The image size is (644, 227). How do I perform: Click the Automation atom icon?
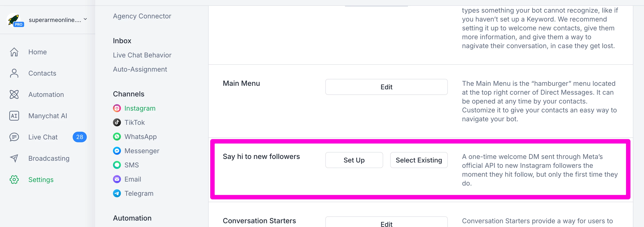14,95
